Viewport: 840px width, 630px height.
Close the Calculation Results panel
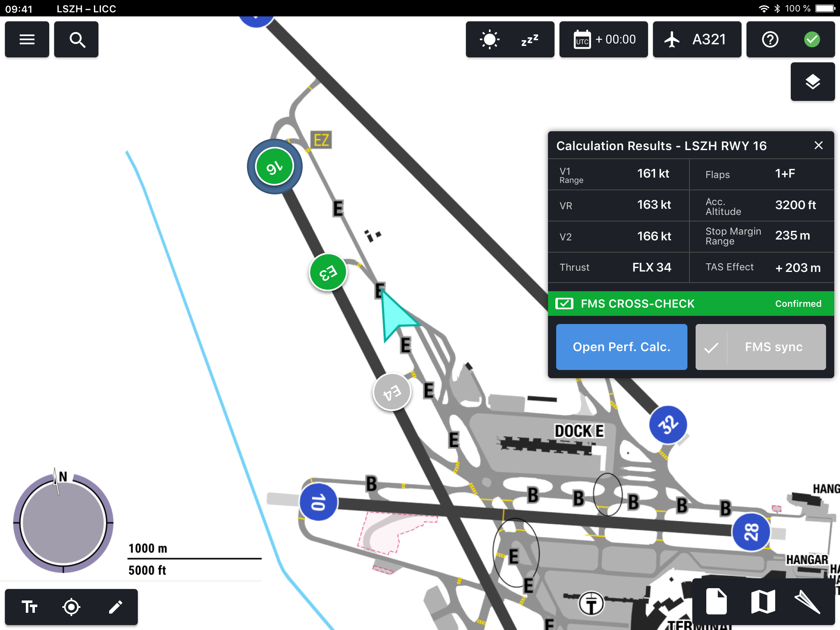(818, 145)
